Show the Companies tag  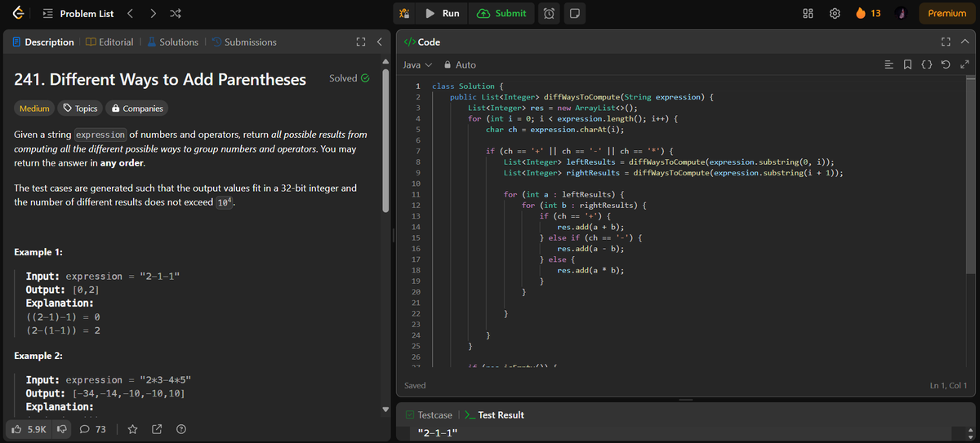point(137,109)
